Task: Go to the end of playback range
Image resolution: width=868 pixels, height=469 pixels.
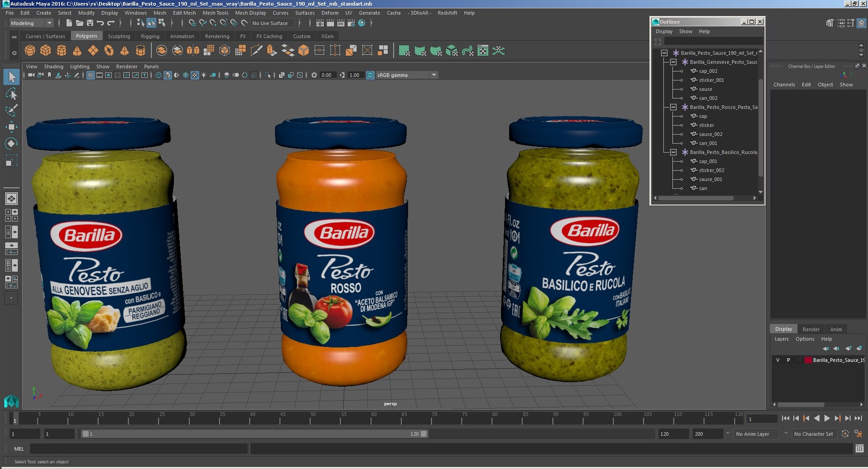Action: click(x=859, y=418)
